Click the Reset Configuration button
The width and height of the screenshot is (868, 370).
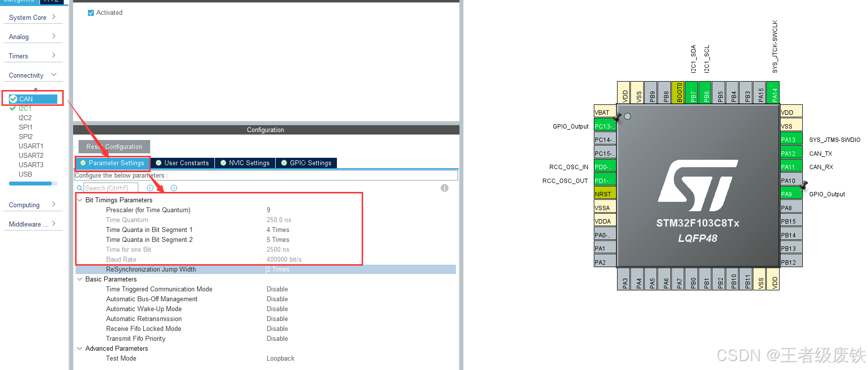[x=114, y=146]
